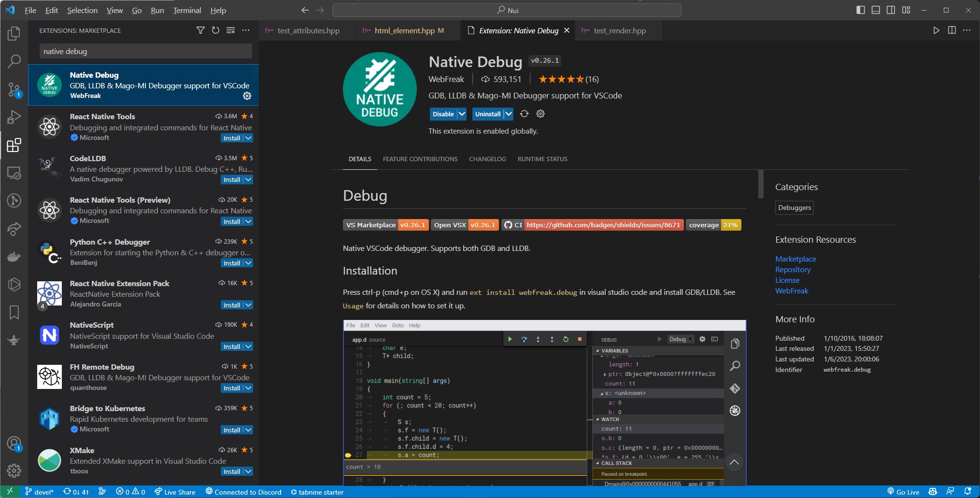Click the details page vertical scrollbar
980x498 pixels.
pyautogui.click(x=761, y=184)
